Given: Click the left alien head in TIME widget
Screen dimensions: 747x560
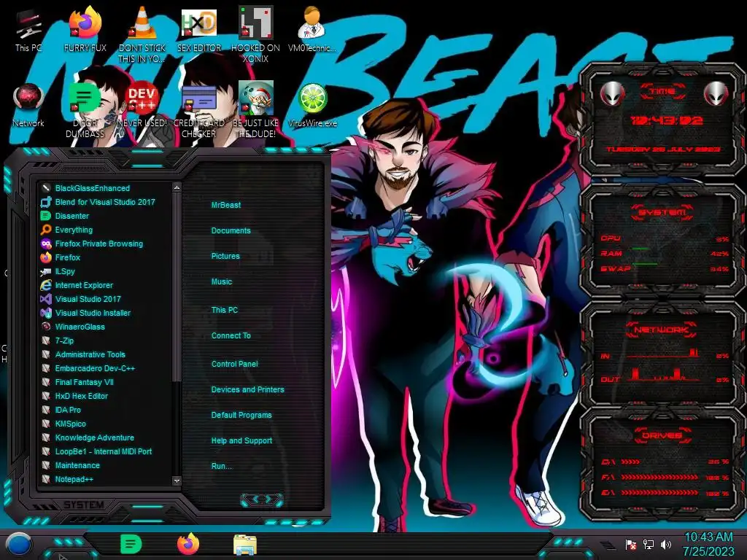Looking at the screenshot, I should [x=612, y=93].
